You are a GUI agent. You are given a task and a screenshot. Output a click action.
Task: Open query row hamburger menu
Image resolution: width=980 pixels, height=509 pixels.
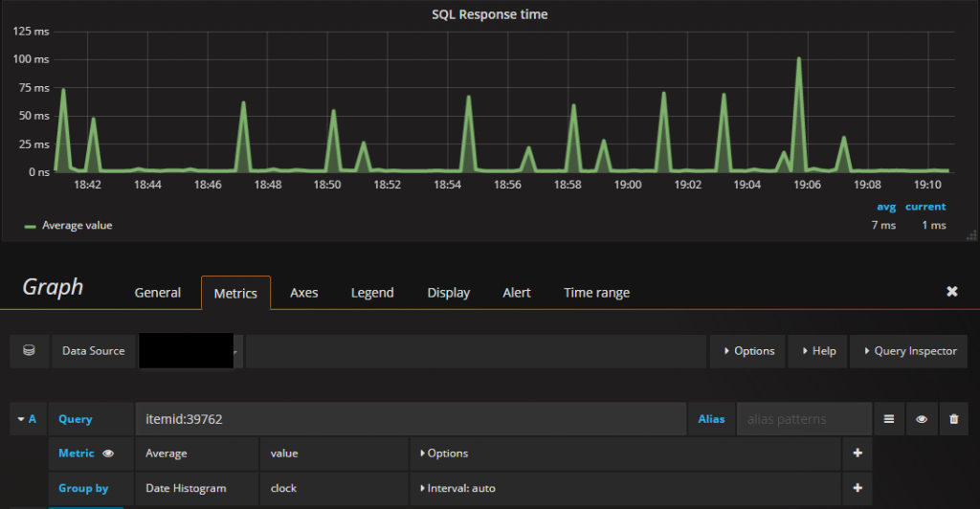point(889,419)
